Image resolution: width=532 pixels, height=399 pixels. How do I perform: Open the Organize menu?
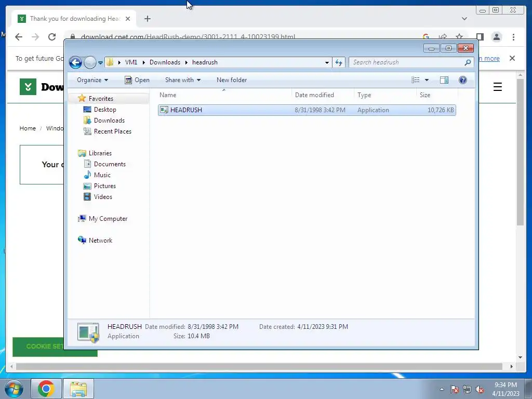click(x=92, y=80)
